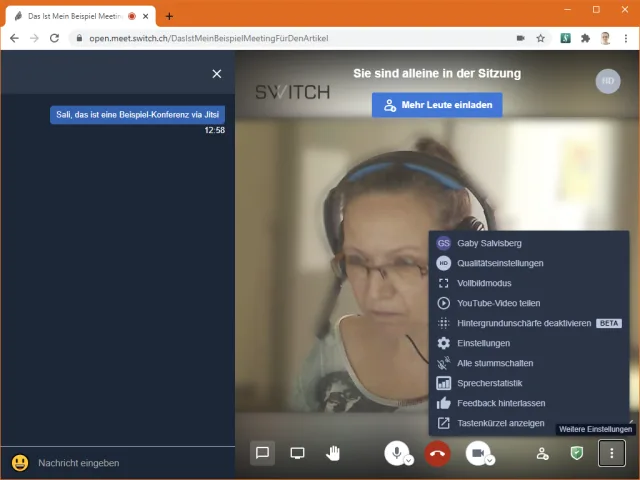Click Hintergrundunschärfe deaktivieren

529,323
